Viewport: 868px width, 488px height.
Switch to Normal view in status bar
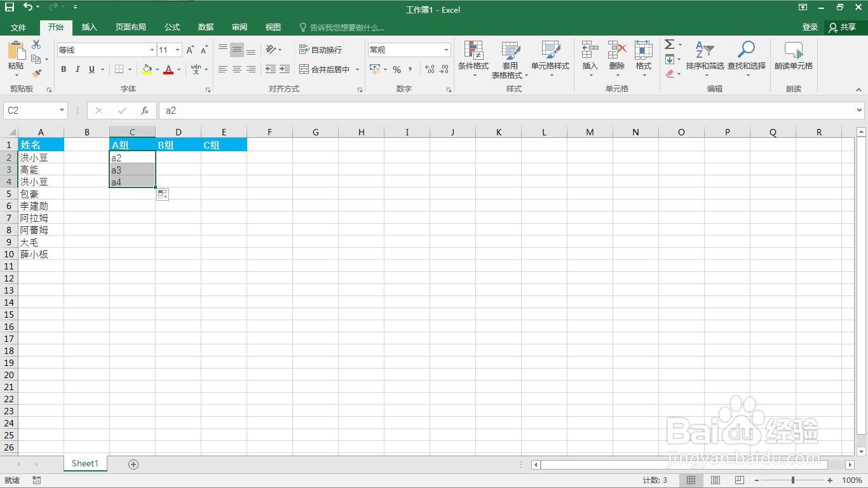click(691, 480)
